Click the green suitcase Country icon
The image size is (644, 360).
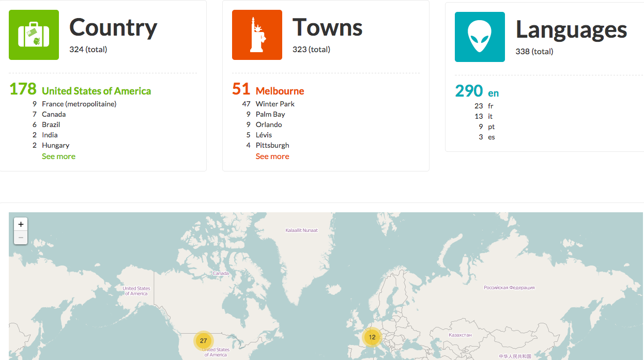(x=34, y=35)
